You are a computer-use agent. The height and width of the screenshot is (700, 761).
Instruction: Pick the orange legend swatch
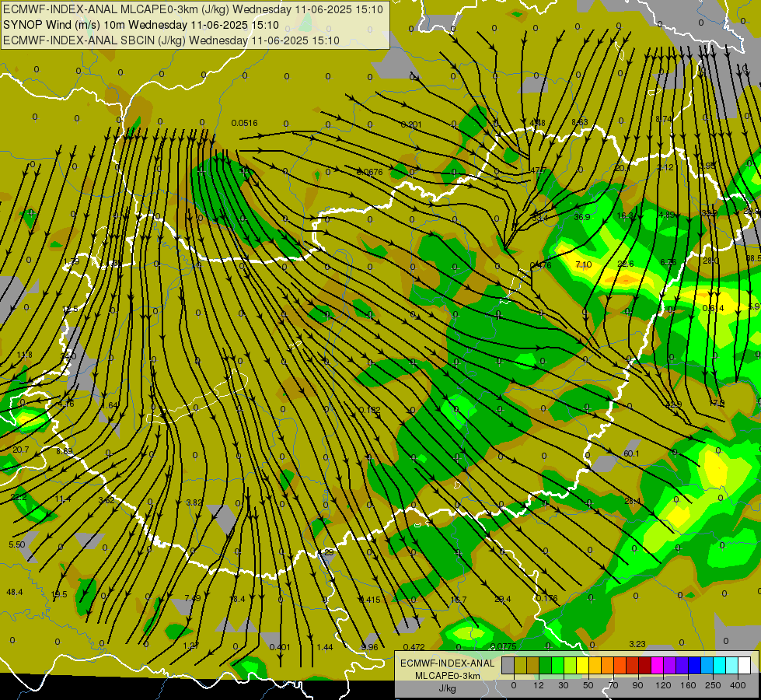click(x=607, y=666)
